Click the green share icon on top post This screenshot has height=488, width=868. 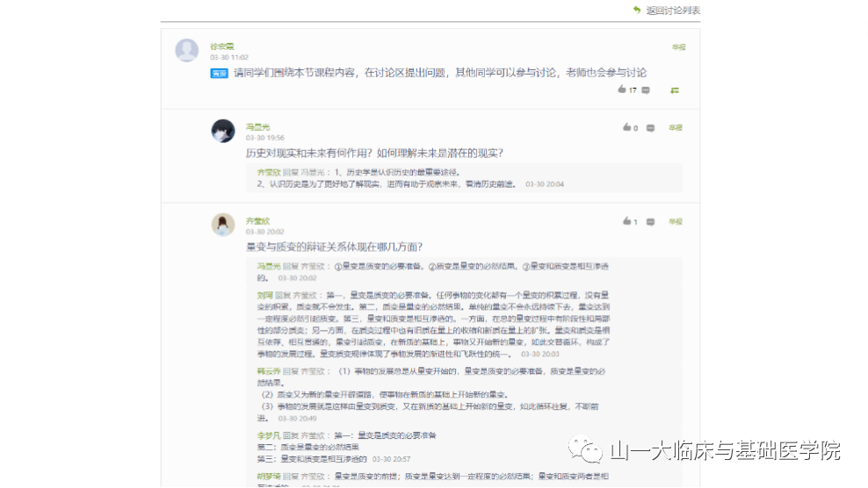675,90
